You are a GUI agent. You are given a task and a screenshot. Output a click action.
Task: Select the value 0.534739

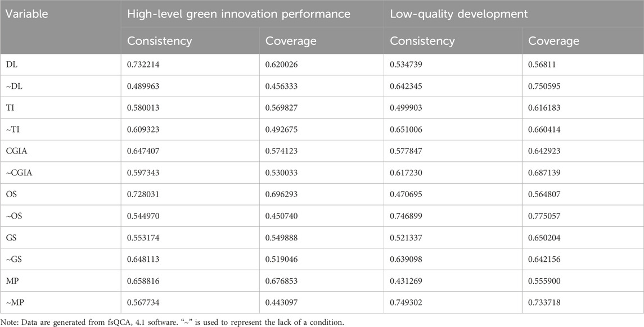406,65
